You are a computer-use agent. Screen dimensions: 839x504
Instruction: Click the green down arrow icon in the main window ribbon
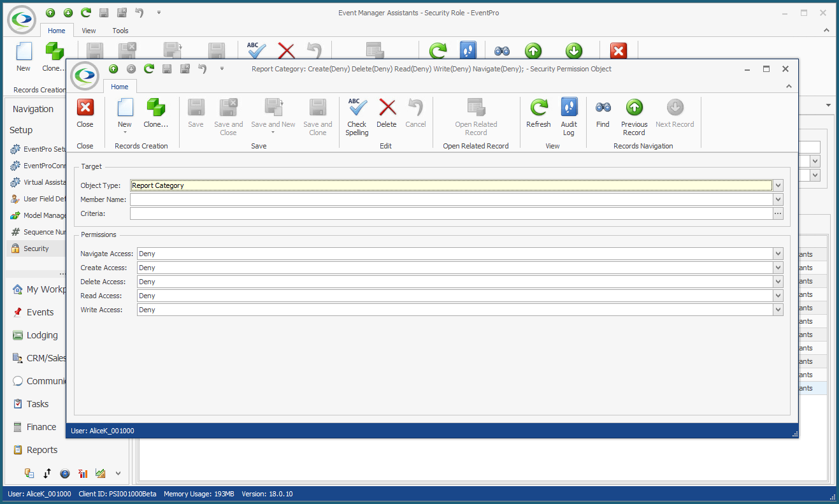click(574, 52)
